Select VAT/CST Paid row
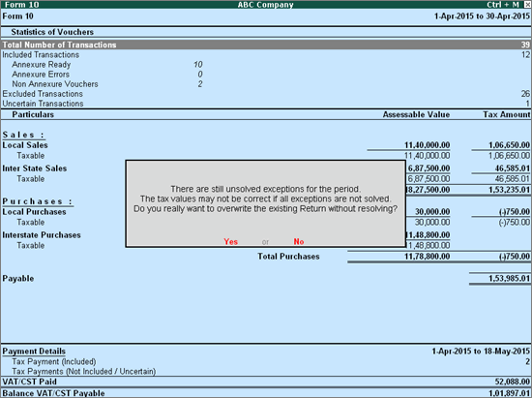Viewport: 532px width, 398px height. pyautogui.click(x=266, y=382)
